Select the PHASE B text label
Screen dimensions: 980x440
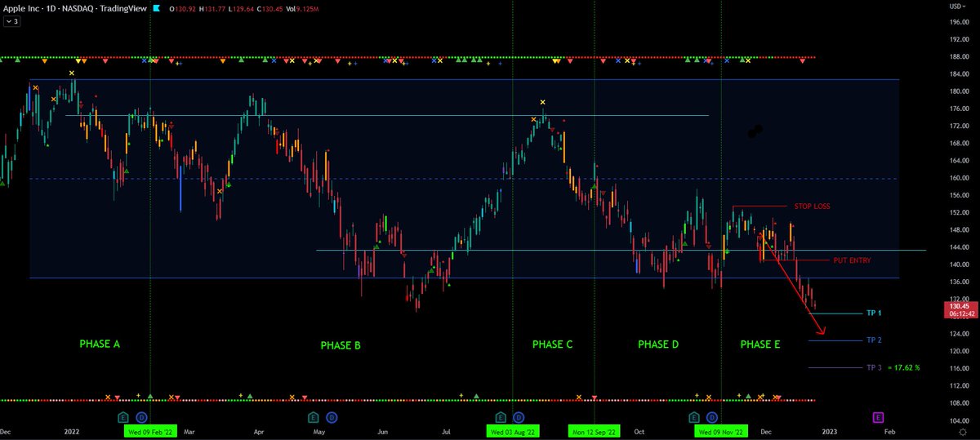[341, 346]
